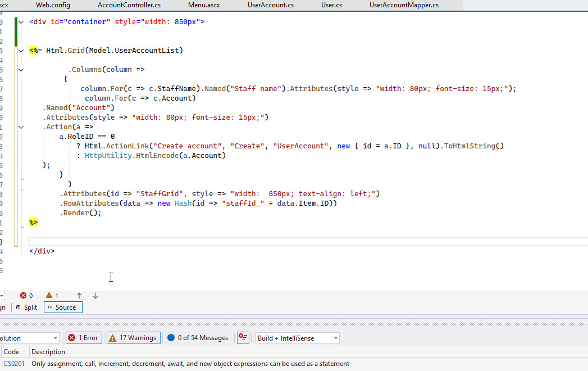The width and height of the screenshot is (588, 371).
Task: Switch to AccountController.cs tab
Action: pyautogui.click(x=129, y=5)
